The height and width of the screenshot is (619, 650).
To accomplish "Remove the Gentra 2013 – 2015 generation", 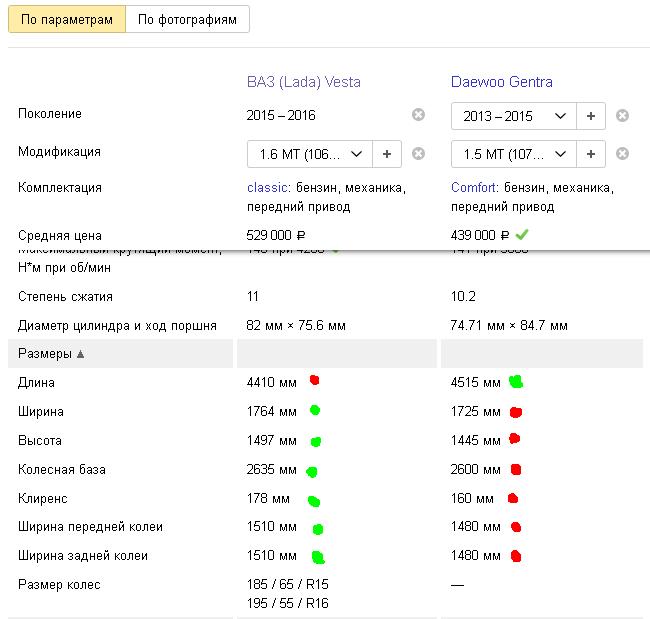I will (622, 116).
